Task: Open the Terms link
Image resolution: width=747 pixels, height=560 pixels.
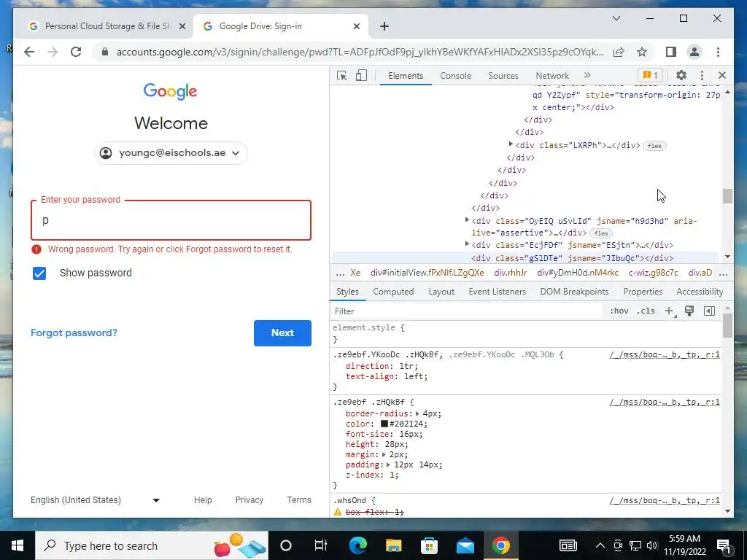Action: point(298,500)
